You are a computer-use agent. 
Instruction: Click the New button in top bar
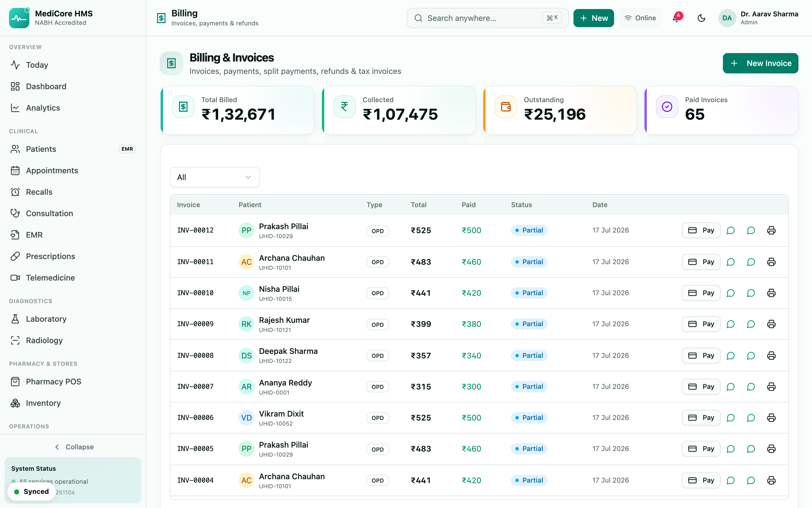[x=593, y=18]
